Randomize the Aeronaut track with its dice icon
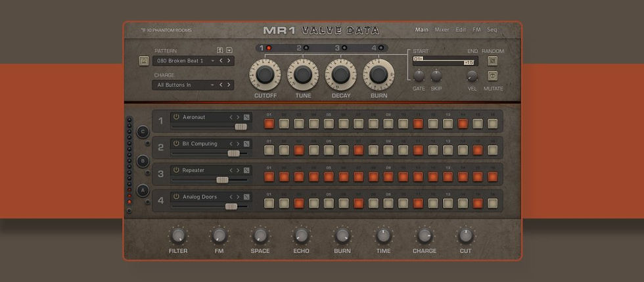This screenshot has height=282, width=644. pyautogui.click(x=246, y=117)
